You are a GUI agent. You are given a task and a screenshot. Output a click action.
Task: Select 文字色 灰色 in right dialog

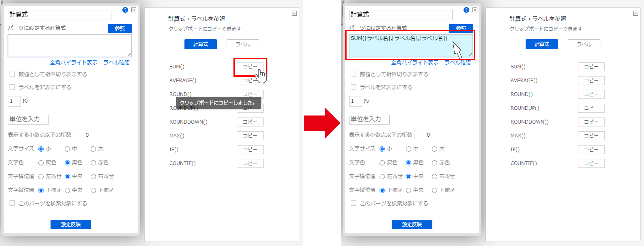tap(382, 163)
